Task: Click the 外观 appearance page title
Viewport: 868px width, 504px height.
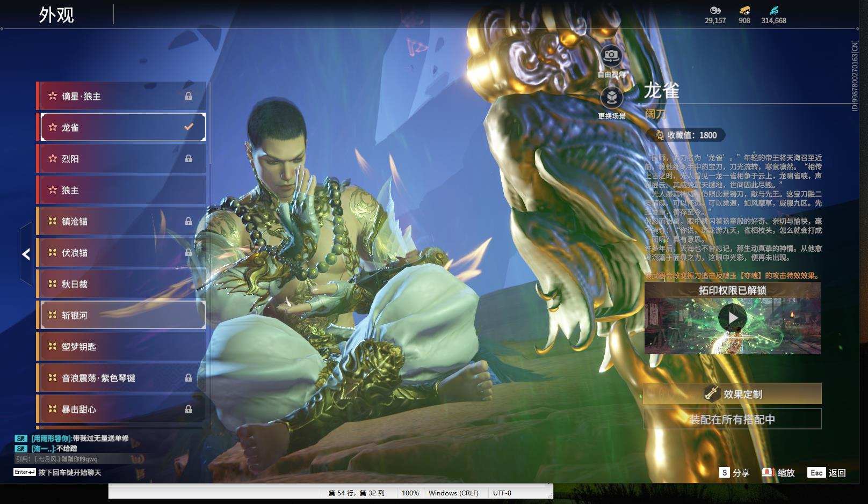Action: point(56,14)
